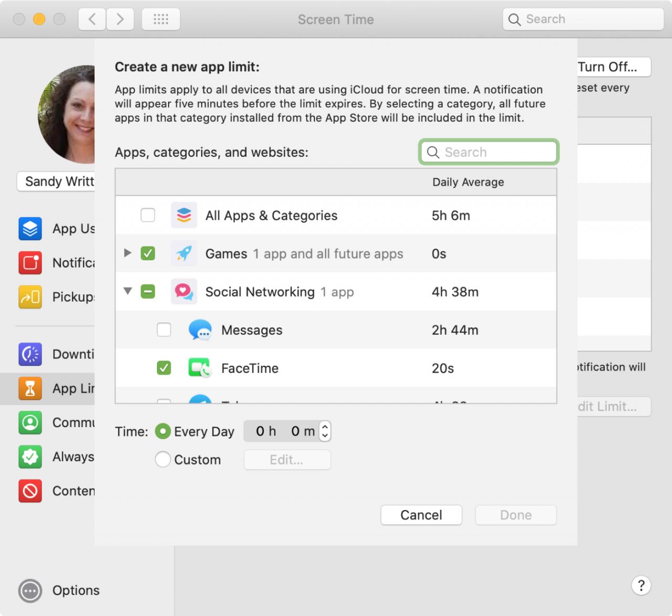Collapse the Social Networking category
This screenshot has height=616, width=672.
tap(128, 291)
